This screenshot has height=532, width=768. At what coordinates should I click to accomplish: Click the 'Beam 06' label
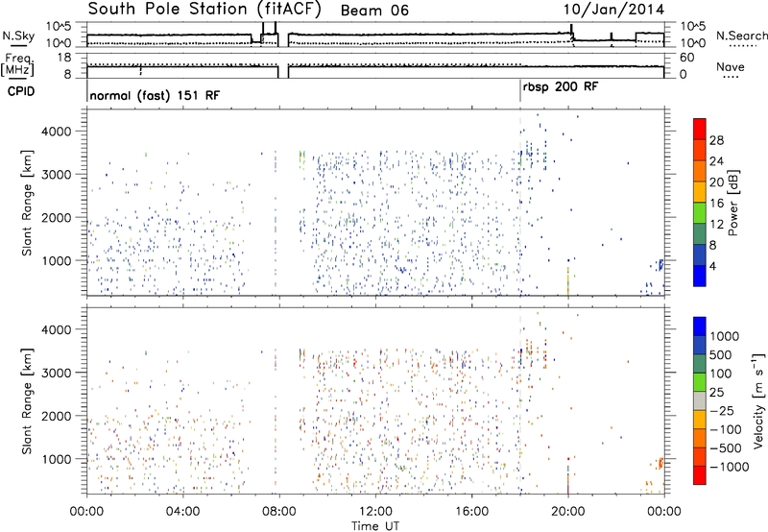pyautogui.click(x=374, y=11)
